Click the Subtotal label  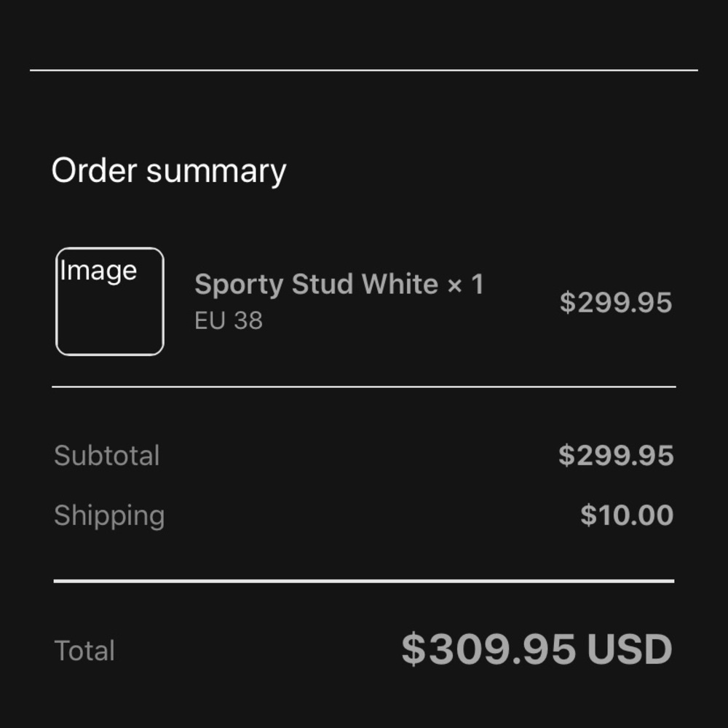[107, 456]
